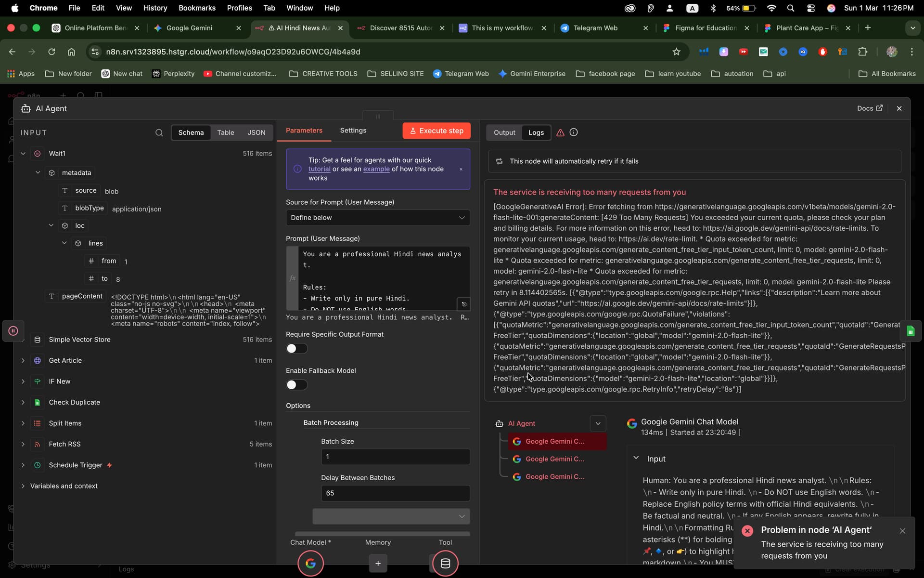This screenshot has height=578, width=924.
Task: Open Source for Prompt dropdown
Action: tap(378, 218)
